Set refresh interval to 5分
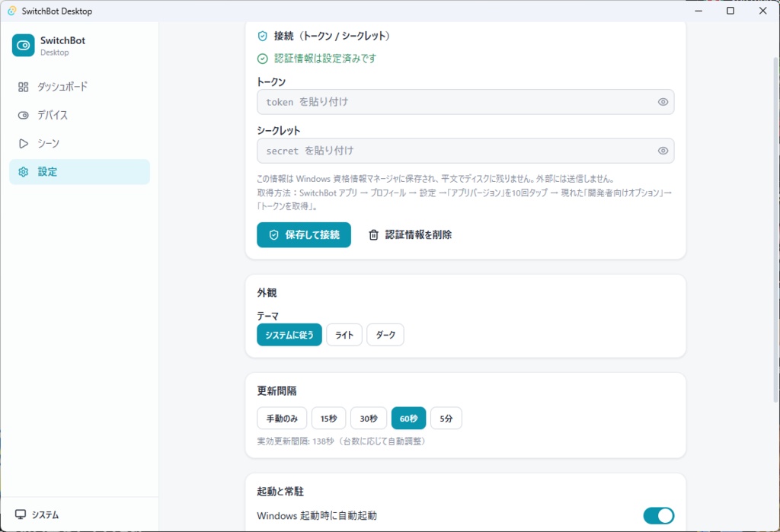780x532 pixels. (x=446, y=418)
